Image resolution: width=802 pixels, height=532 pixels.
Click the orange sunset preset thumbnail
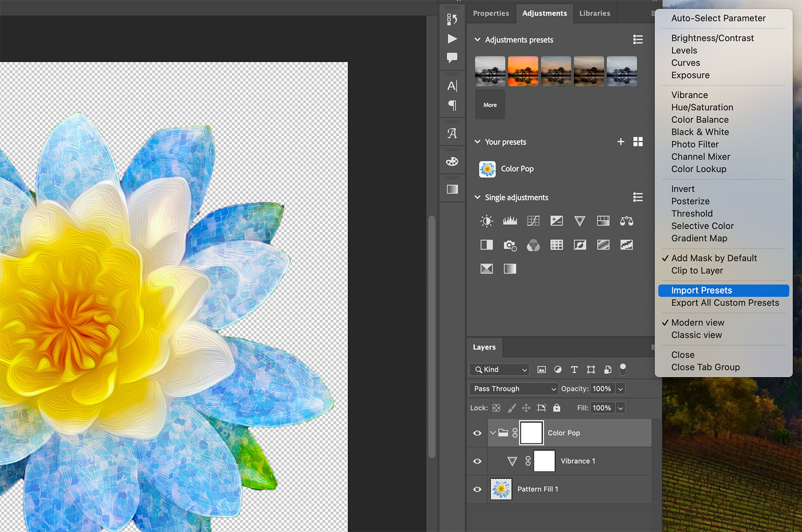point(523,71)
